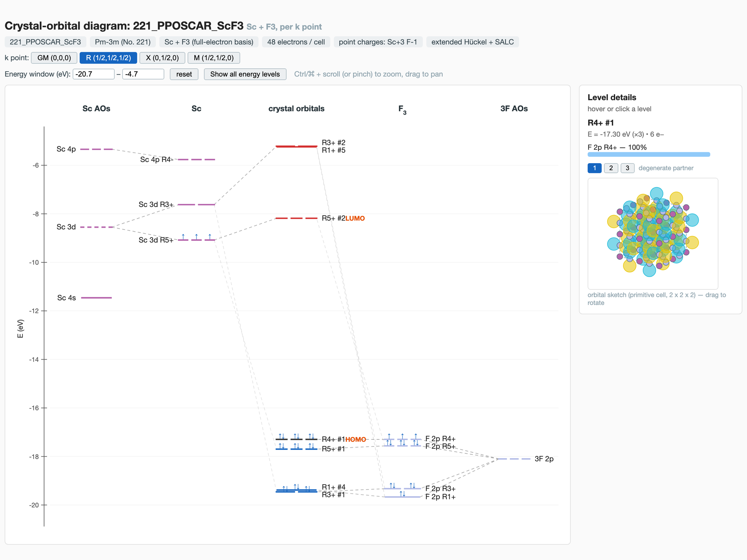Select the GM (0,0,0) k point
Viewport: 747px width, 560px height.
pyautogui.click(x=54, y=58)
